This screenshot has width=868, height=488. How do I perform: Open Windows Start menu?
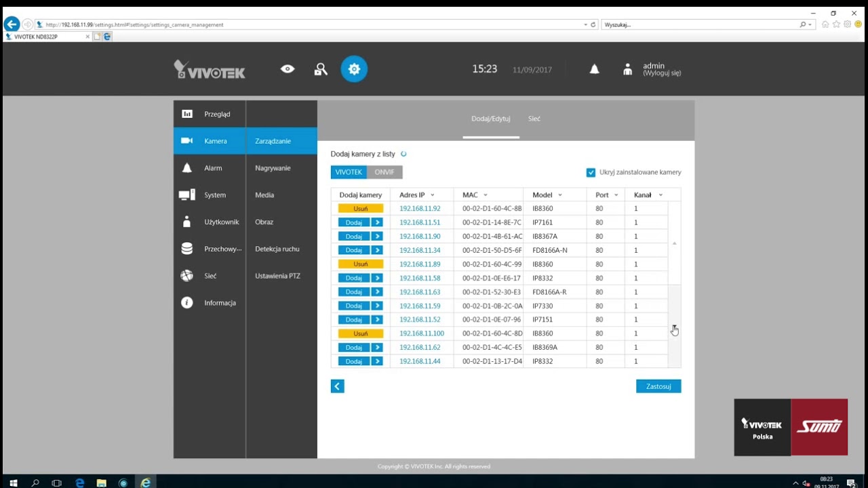pyautogui.click(x=12, y=483)
